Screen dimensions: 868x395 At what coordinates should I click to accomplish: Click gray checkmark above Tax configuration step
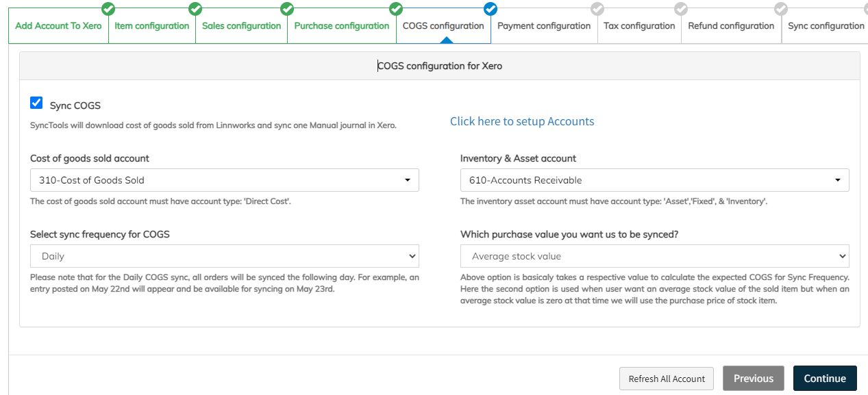click(x=681, y=9)
